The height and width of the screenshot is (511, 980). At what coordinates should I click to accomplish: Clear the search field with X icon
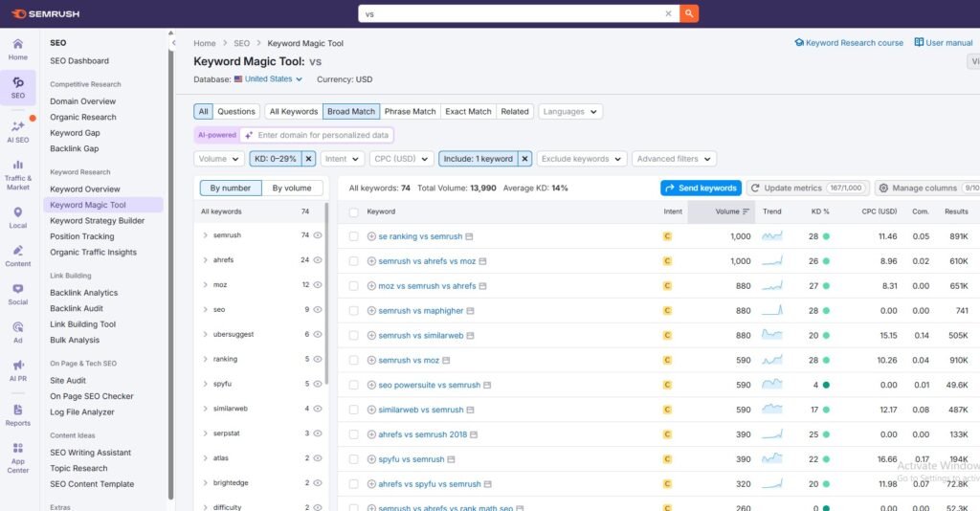(668, 13)
